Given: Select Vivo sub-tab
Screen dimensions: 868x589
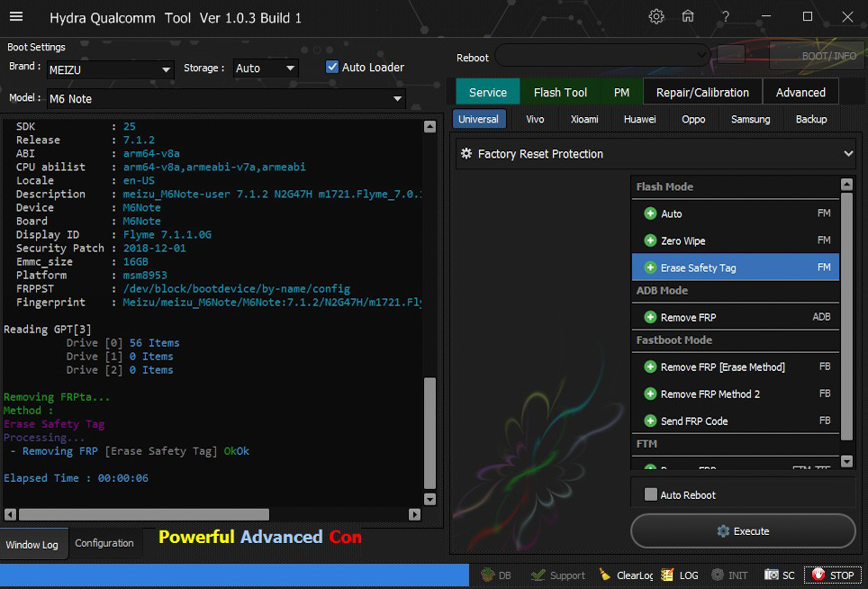Looking at the screenshot, I should pyautogui.click(x=535, y=119).
